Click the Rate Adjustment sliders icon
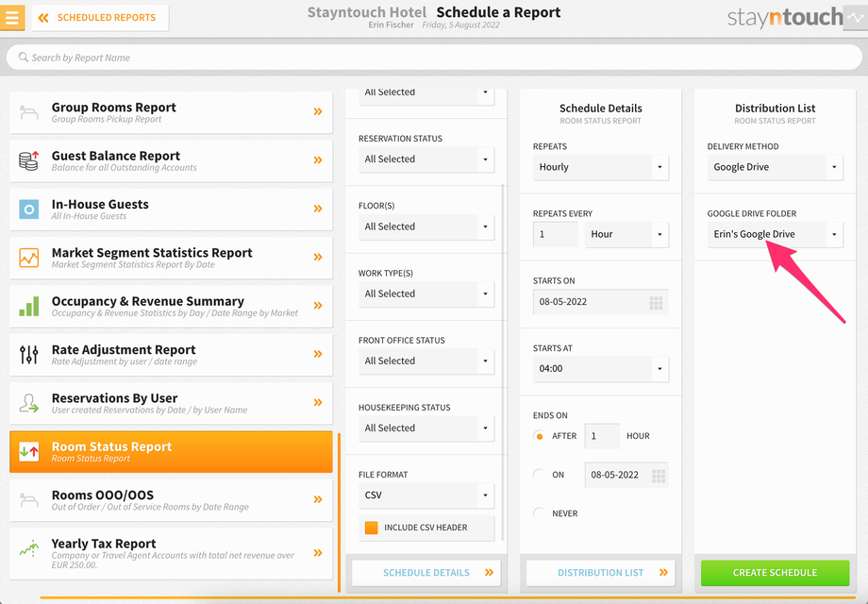Viewport: 868px width, 604px height. [x=29, y=354]
